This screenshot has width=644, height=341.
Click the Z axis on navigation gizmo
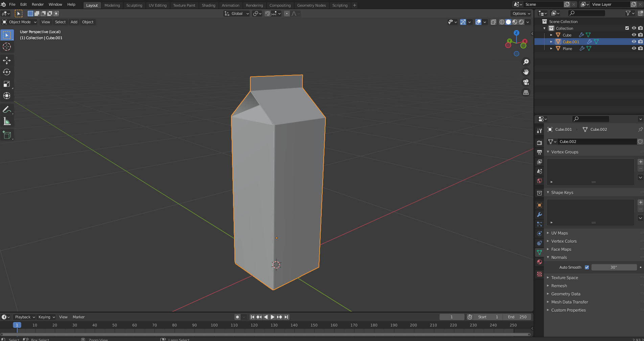[x=516, y=33]
